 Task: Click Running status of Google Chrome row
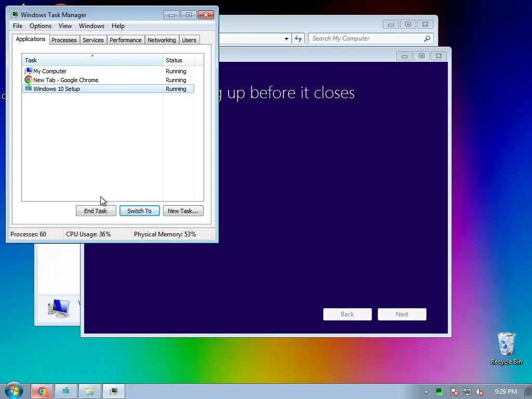click(x=176, y=80)
